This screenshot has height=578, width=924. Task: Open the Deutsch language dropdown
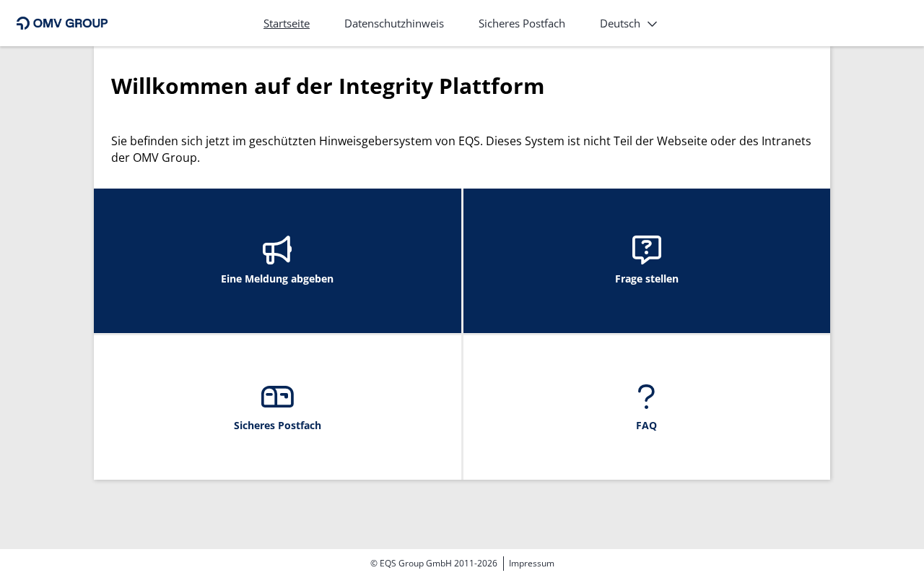click(x=620, y=23)
